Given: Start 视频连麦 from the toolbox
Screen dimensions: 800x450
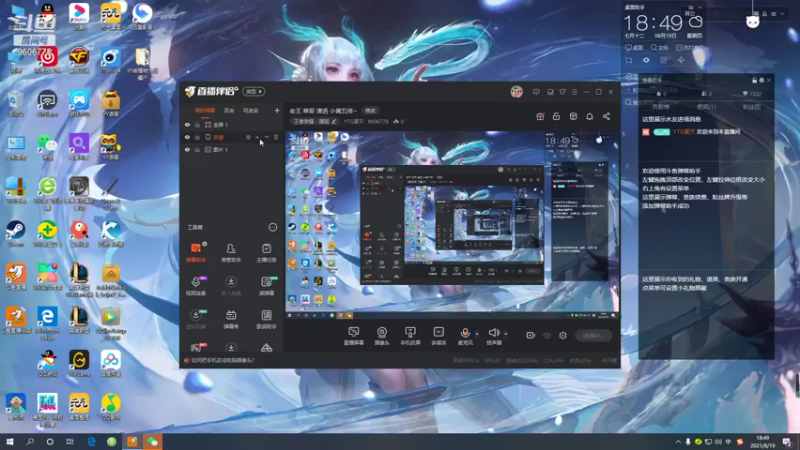Looking at the screenshot, I should pos(196,286).
